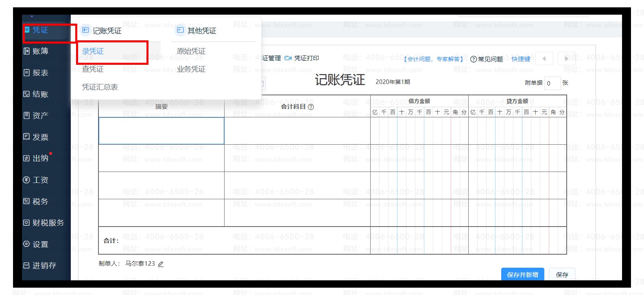
Task: Open the 会计问题，专家解答 link
Action: [433, 59]
